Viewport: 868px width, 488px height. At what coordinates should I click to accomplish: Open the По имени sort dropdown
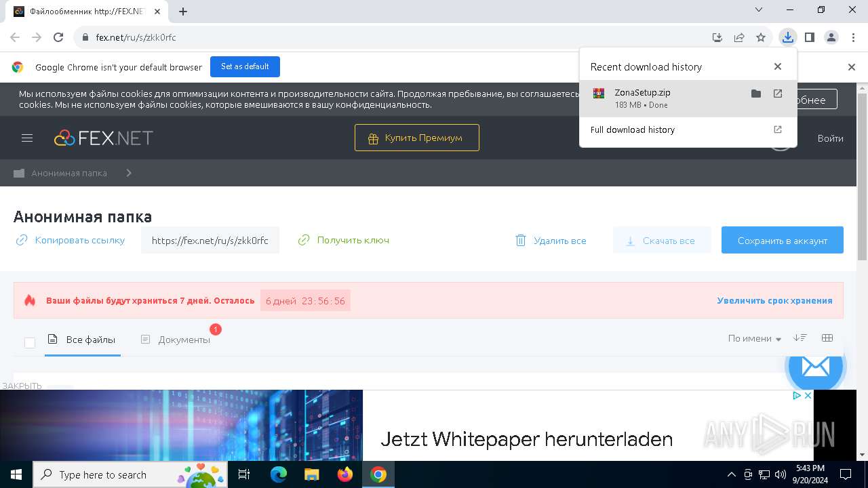tap(754, 338)
